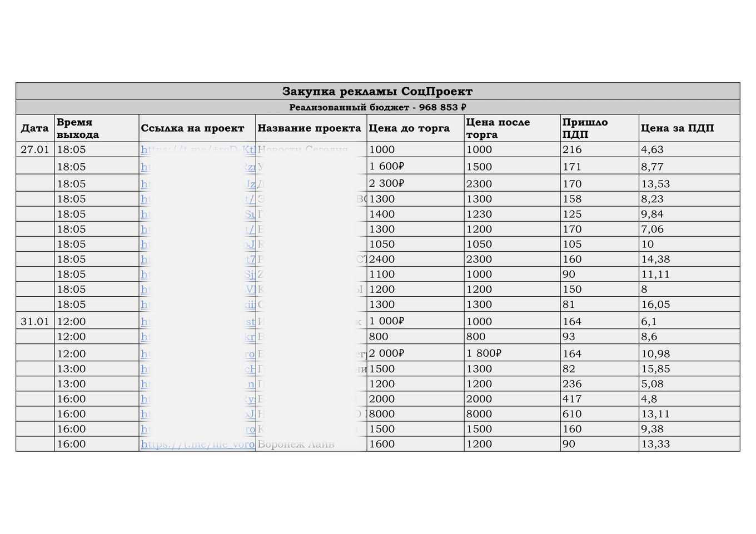Open the life_voro link in the last row
Viewport: 756px width, 534px height.
pyautogui.click(x=197, y=444)
